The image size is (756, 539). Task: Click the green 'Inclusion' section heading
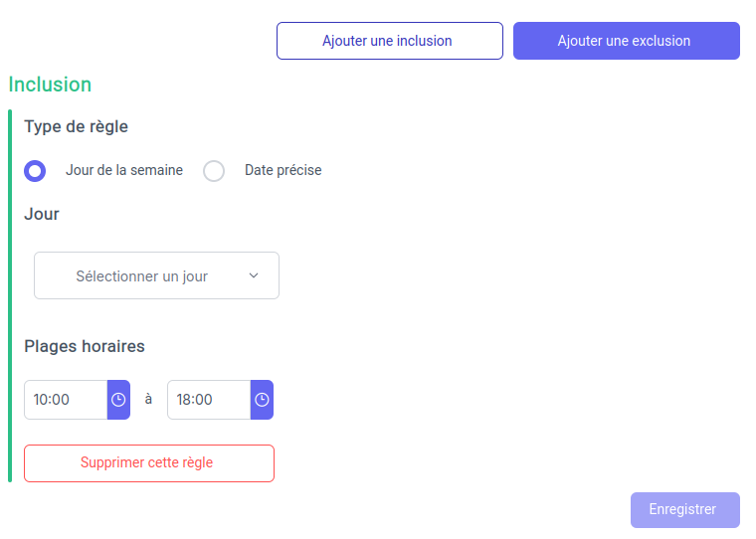pyautogui.click(x=50, y=85)
